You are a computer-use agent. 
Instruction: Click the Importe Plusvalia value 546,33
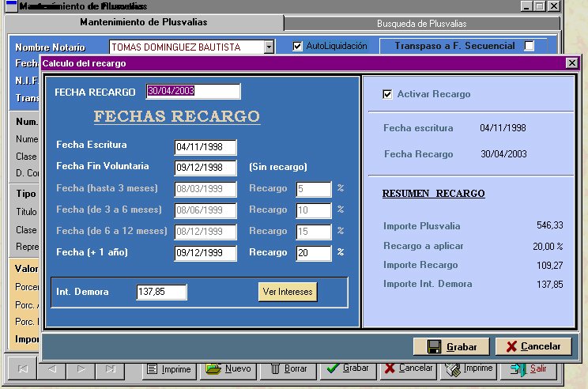click(550, 225)
